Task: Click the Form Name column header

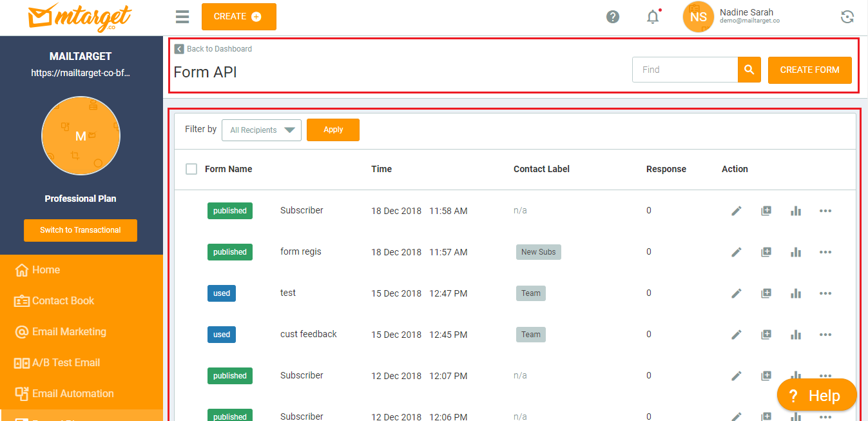Action: click(229, 169)
